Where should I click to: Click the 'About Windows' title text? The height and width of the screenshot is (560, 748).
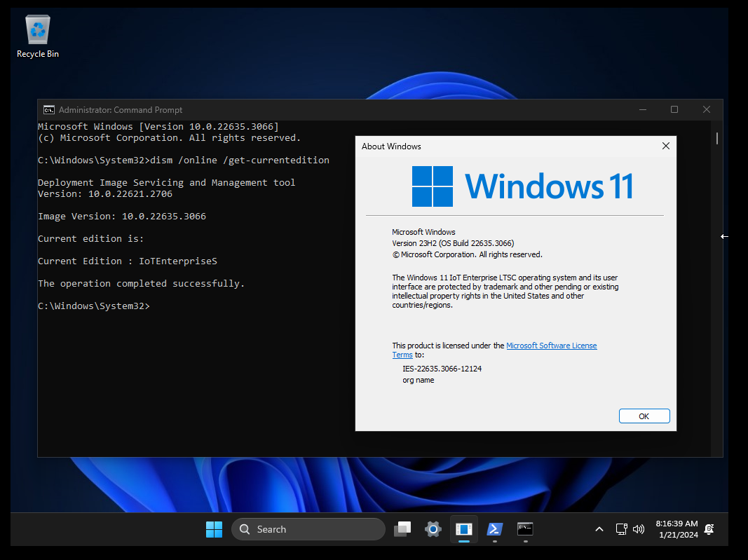click(x=391, y=146)
